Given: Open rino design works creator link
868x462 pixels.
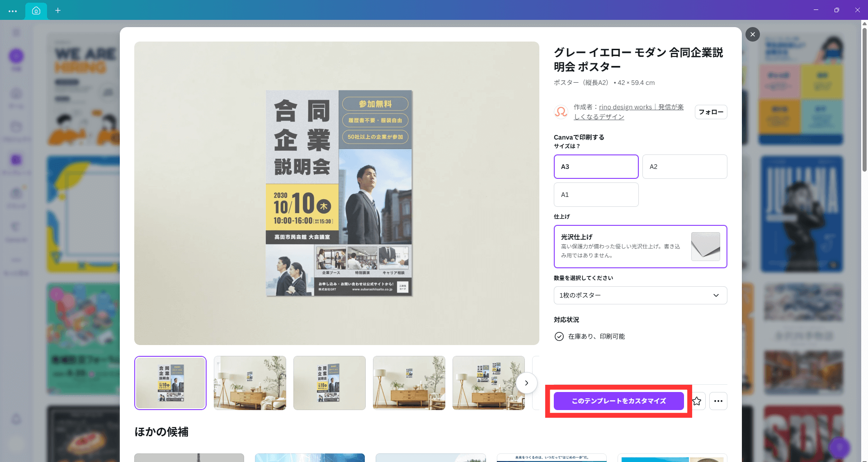Looking at the screenshot, I should 625,107.
